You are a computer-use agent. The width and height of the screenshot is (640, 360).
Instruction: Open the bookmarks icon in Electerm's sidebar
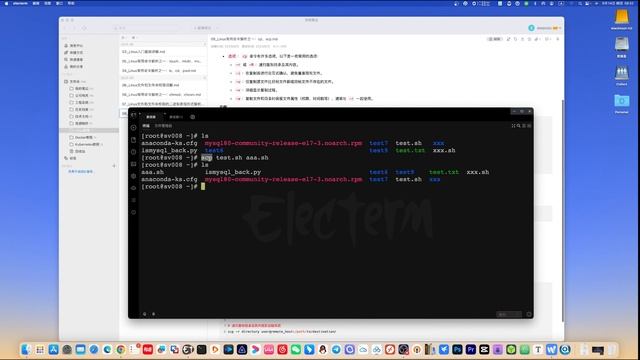click(133, 140)
